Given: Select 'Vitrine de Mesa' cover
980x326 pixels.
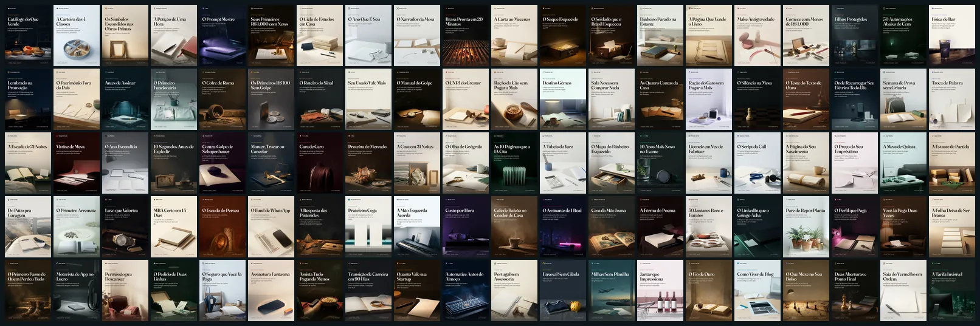Looking at the screenshot, I should 76,163.
